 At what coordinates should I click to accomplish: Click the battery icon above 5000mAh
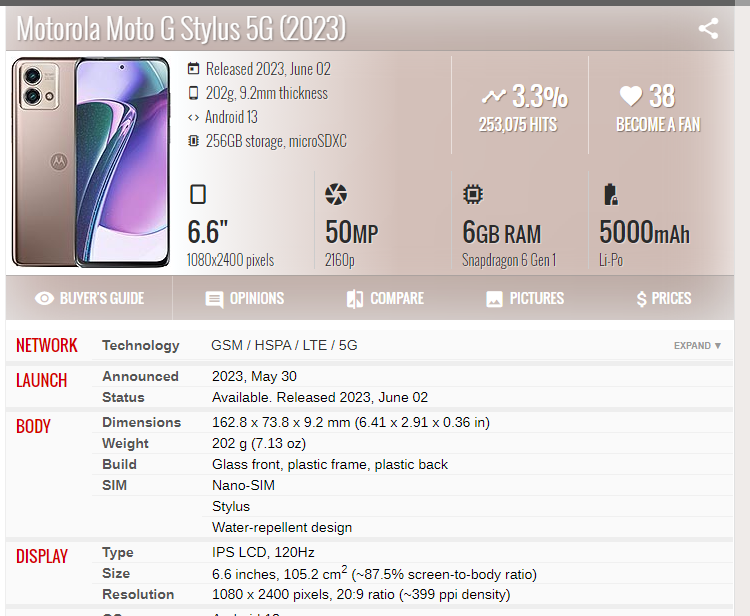coord(609,194)
